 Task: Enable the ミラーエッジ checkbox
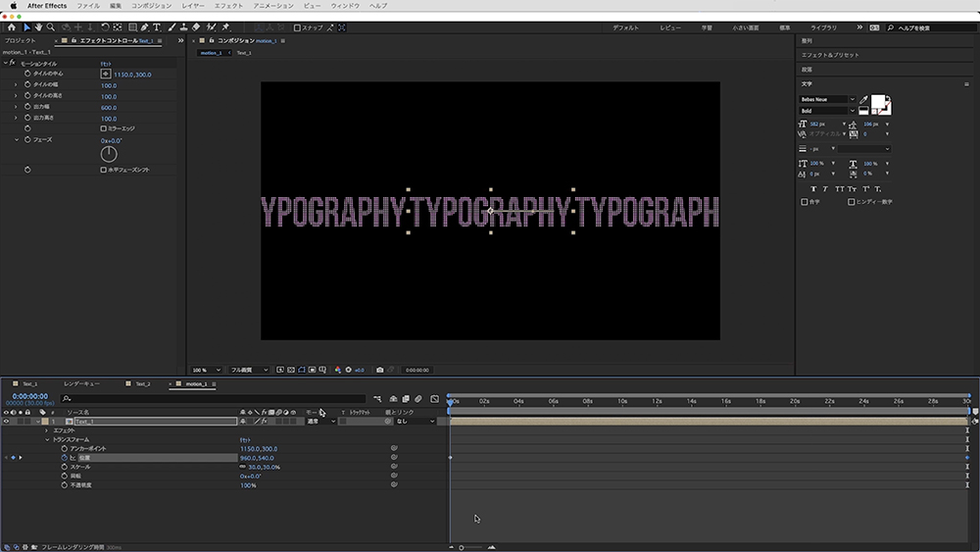(104, 128)
